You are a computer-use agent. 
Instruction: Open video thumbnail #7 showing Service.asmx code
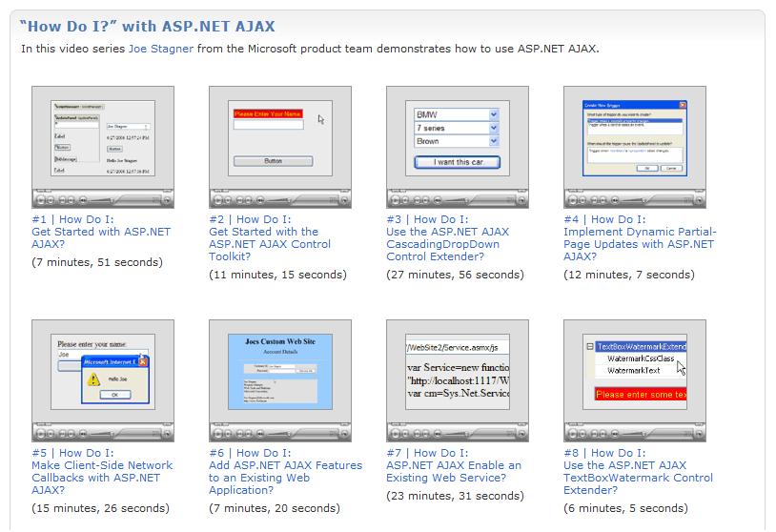458,380
